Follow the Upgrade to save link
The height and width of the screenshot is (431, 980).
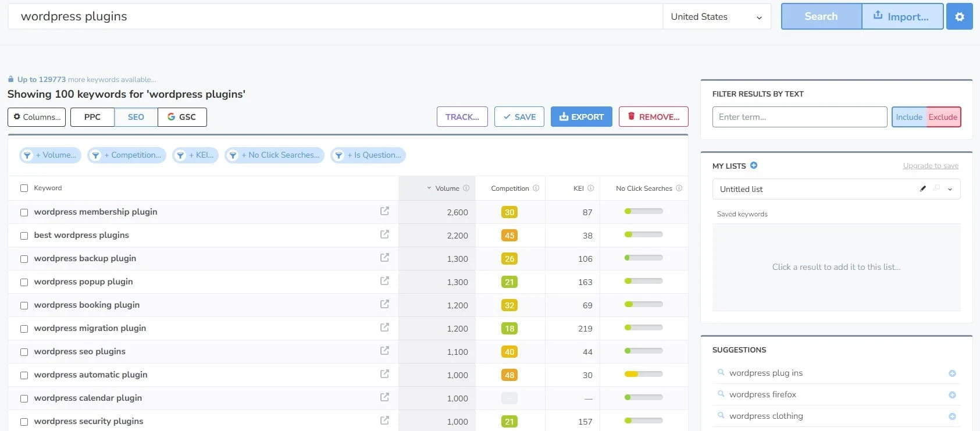click(931, 166)
